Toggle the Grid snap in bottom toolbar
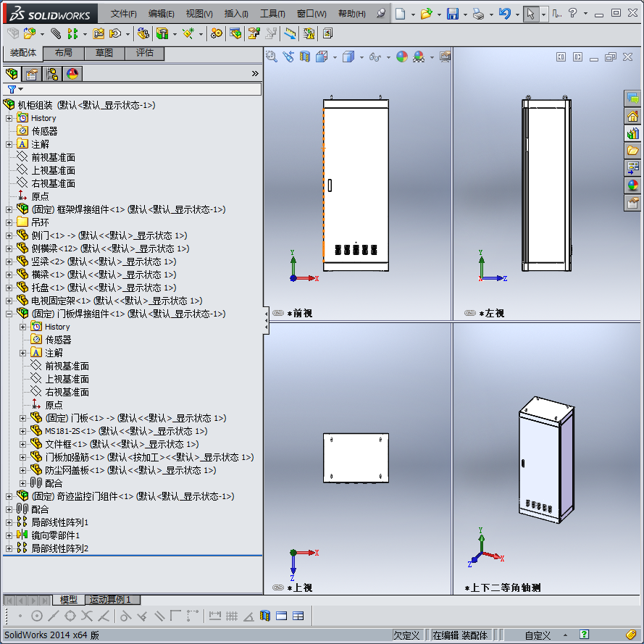 point(232,616)
